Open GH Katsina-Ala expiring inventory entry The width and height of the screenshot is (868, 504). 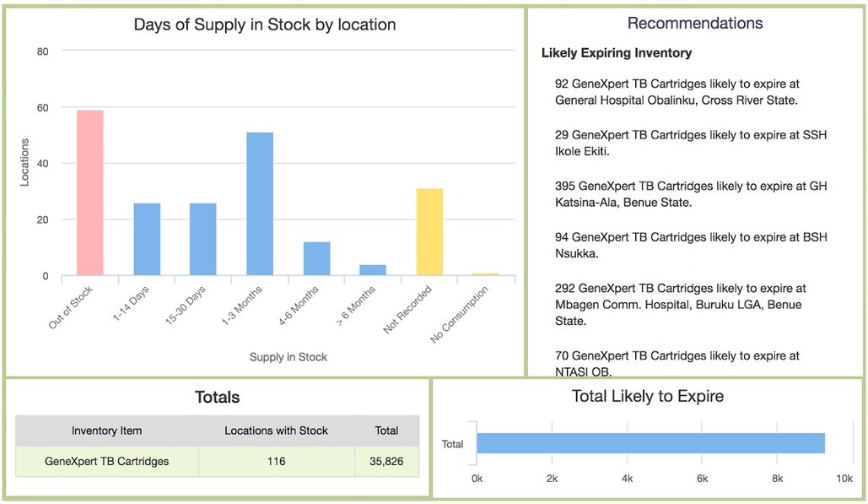683,194
